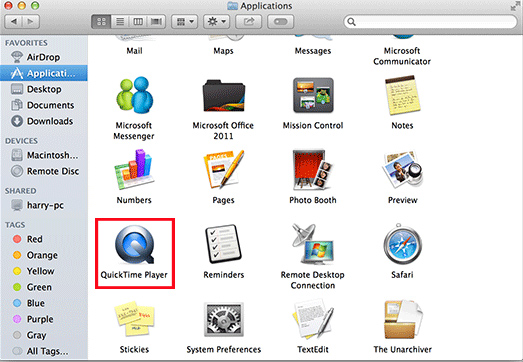Click the Edit Tags toolbar button
This screenshot has width=523, height=362.
pyautogui.click(x=281, y=22)
